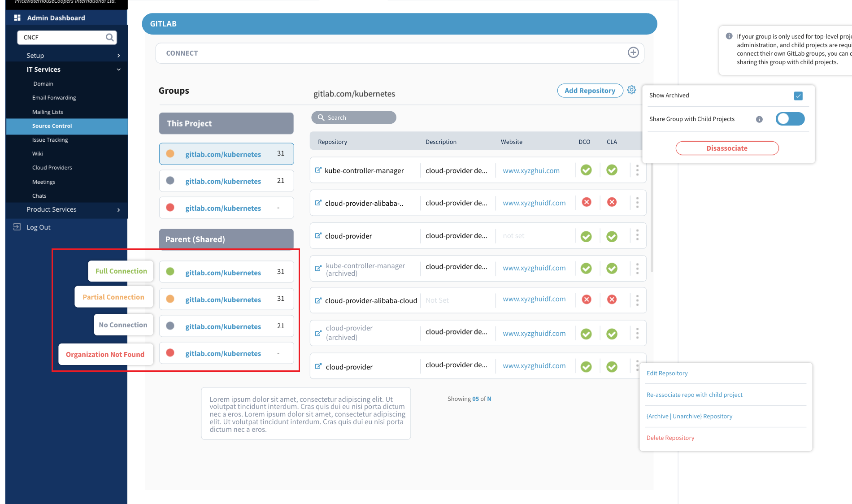Click the Log Out link
This screenshot has width=852, height=504.
point(38,227)
